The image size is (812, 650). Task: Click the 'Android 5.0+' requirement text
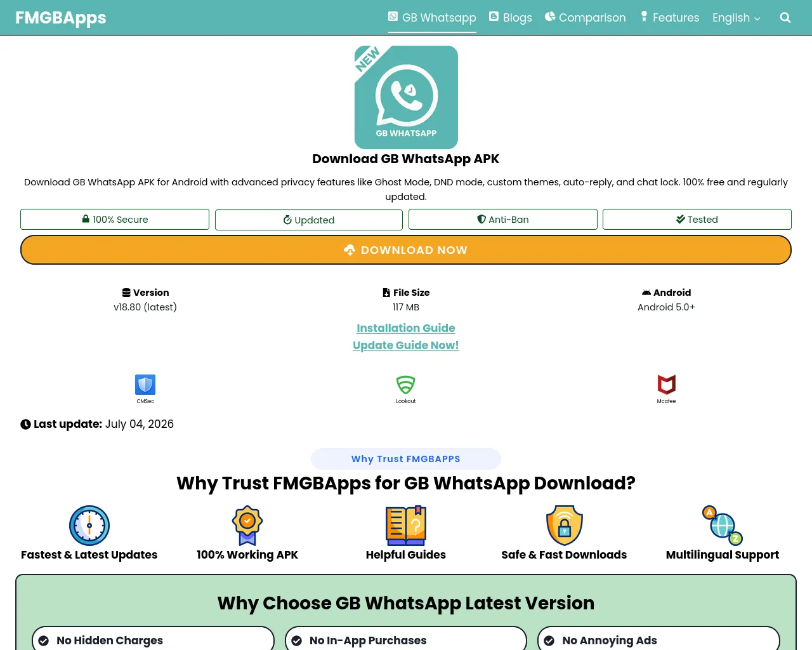point(666,307)
